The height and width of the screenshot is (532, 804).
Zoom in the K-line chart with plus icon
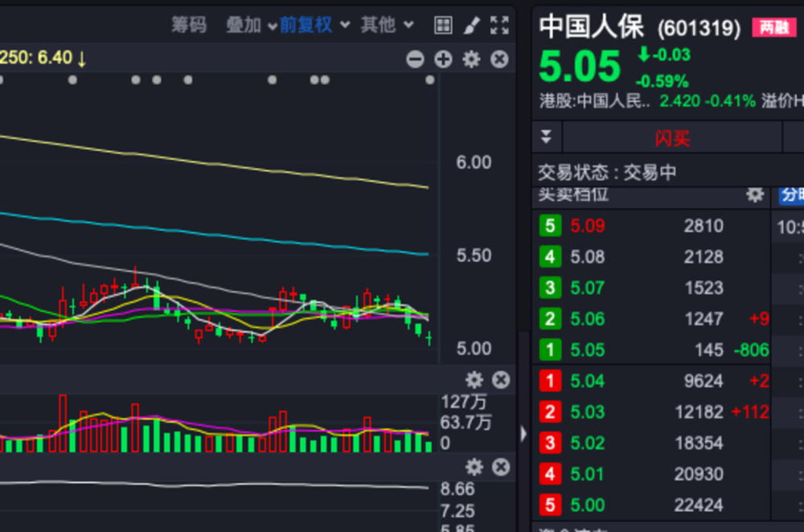coord(443,59)
